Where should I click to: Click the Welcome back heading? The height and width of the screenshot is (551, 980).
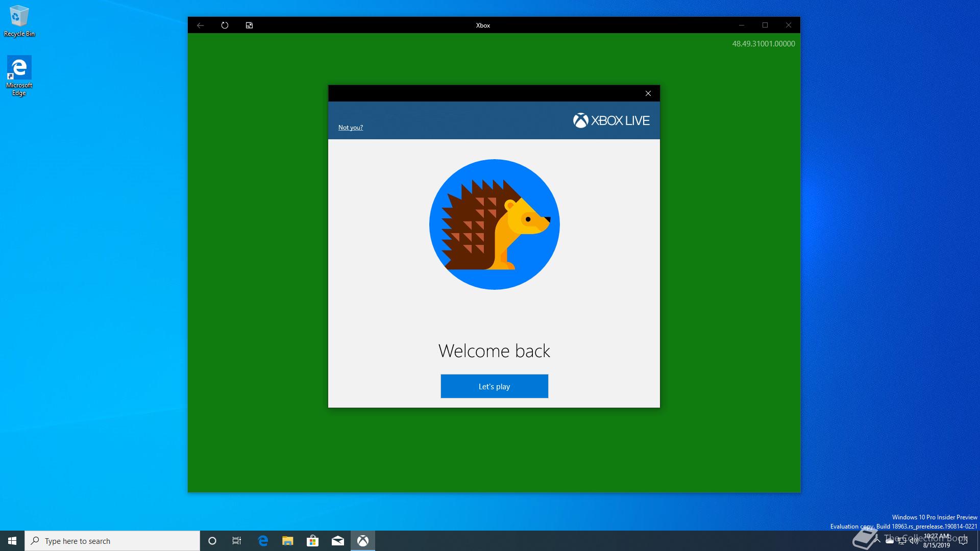[494, 351]
